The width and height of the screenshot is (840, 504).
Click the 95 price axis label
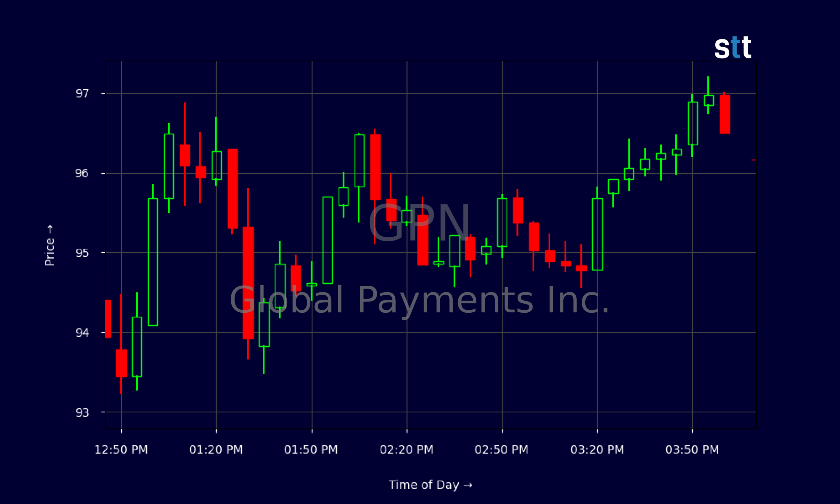tap(82, 253)
